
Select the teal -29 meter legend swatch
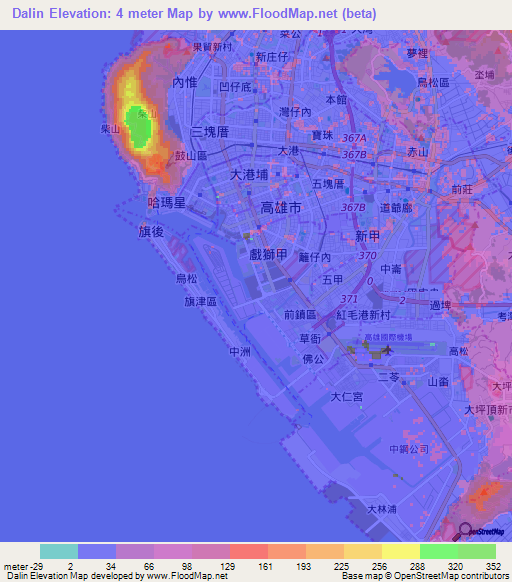(59, 551)
